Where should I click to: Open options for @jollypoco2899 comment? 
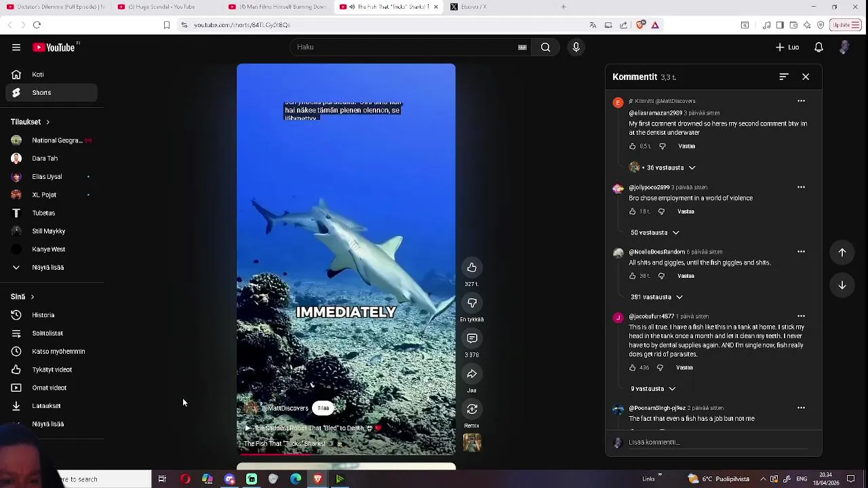[801, 187]
